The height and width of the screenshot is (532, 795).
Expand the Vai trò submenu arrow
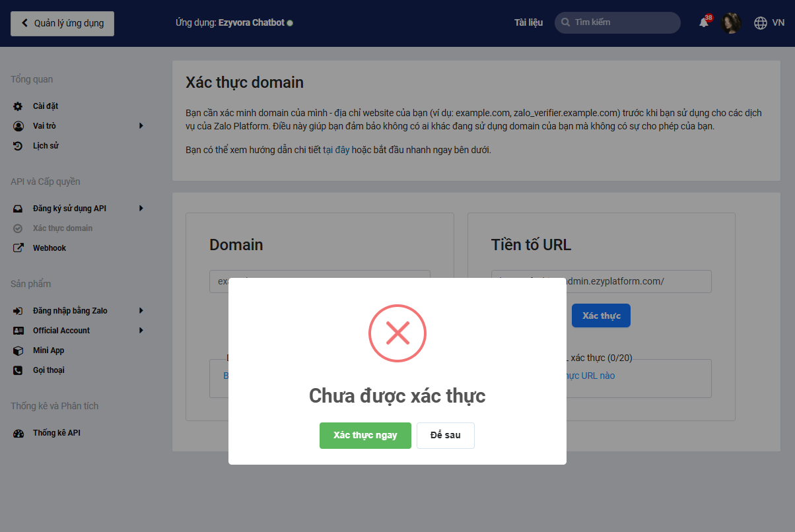pos(141,126)
